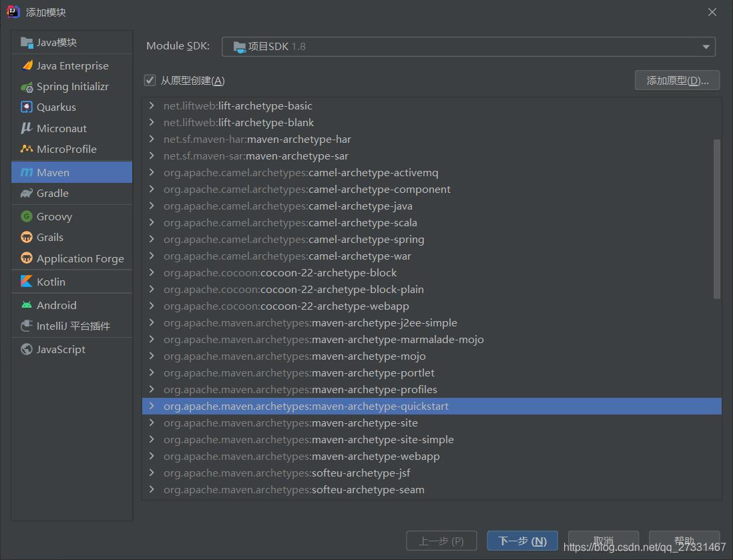Select cocoon-22-archetype-block row
Image resolution: width=733 pixels, height=560 pixels.
[x=431, y=272]
